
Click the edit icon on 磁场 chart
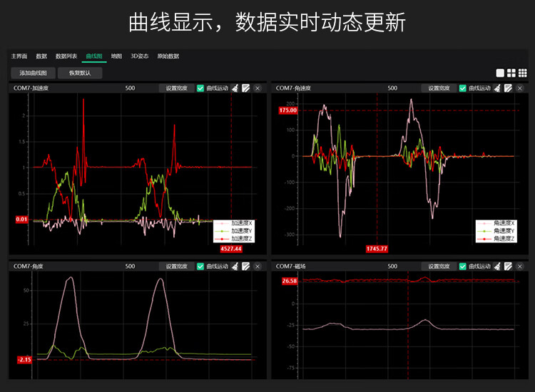508,267
